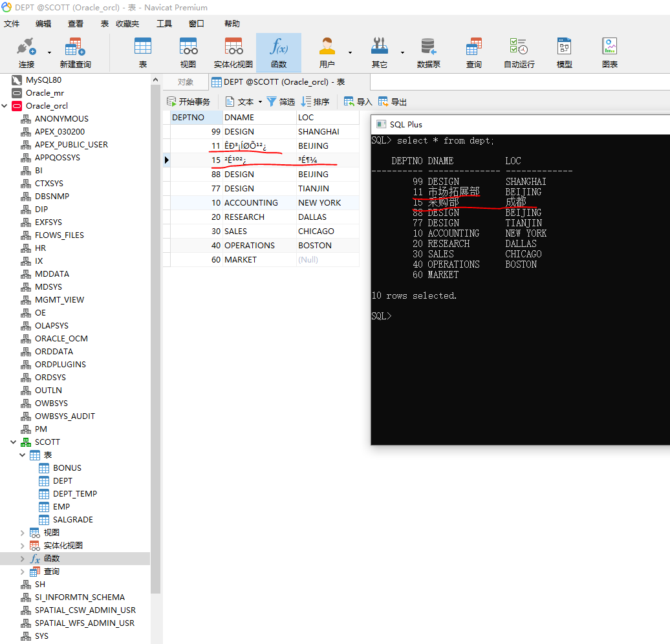
Task: Click the (Null) LOC cell for MARKET
Action: [328, 260]
